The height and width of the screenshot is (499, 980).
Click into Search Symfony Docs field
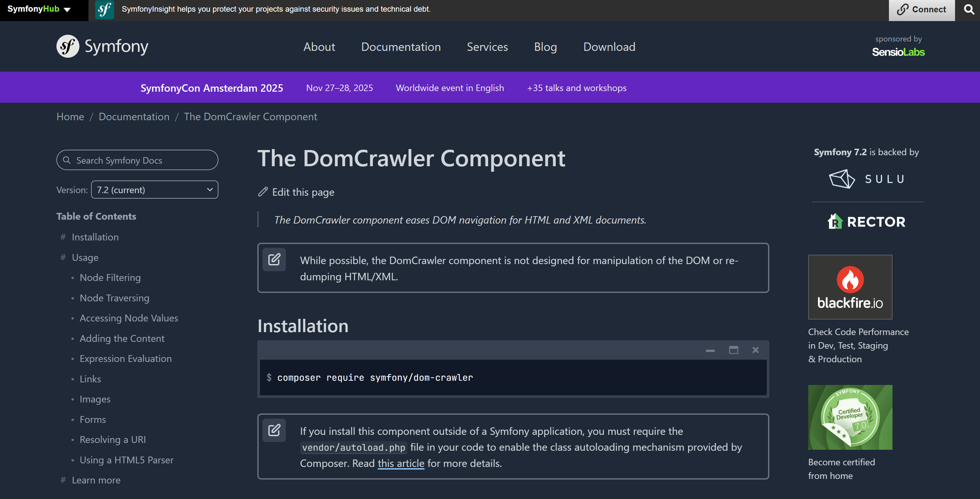[137, 160]
